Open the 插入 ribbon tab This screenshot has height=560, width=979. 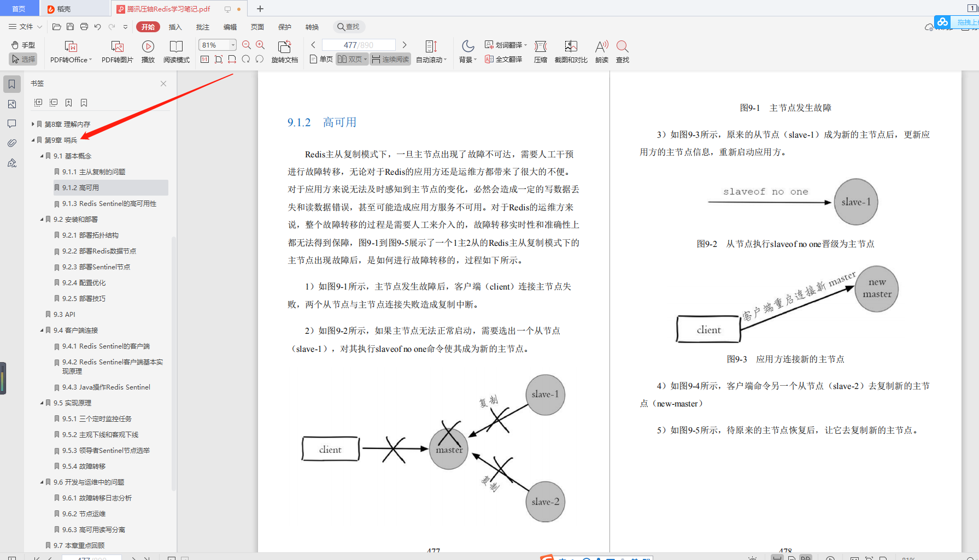[x=175, y=27]
